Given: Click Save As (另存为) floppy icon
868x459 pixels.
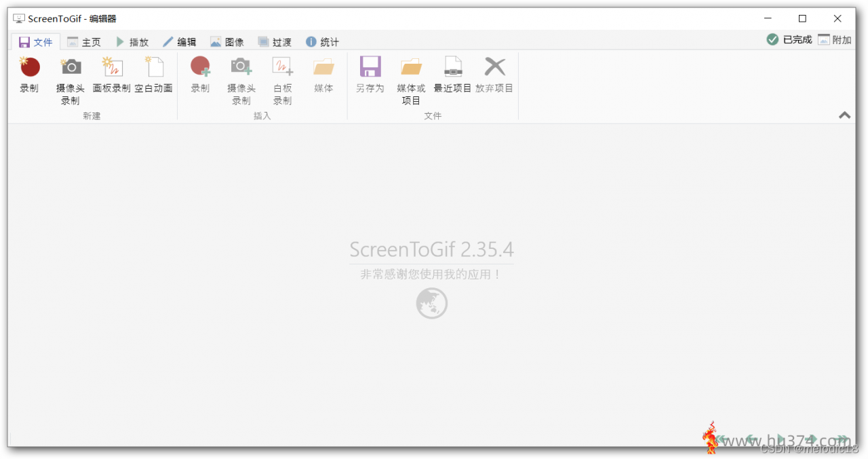Looking at the screenshot, I should [x=370, y=75].
